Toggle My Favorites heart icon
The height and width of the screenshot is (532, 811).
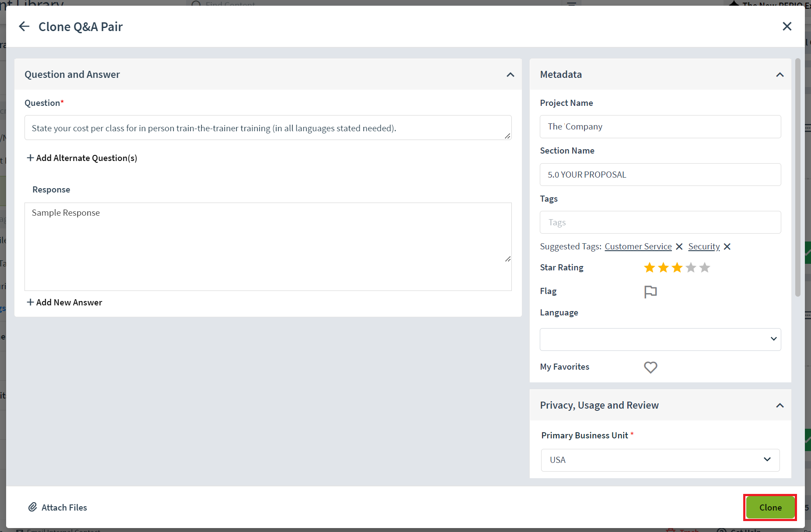(x=650, y=367)
